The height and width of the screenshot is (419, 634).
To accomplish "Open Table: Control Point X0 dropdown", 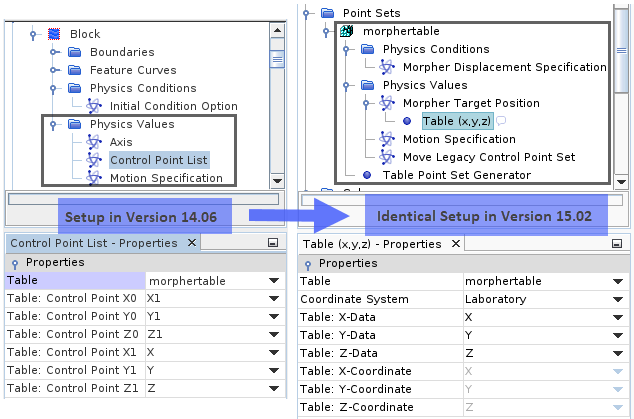I will 273,299.
